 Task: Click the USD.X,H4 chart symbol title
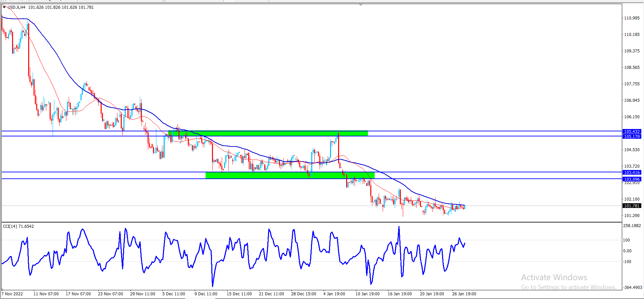pos(16,7)
